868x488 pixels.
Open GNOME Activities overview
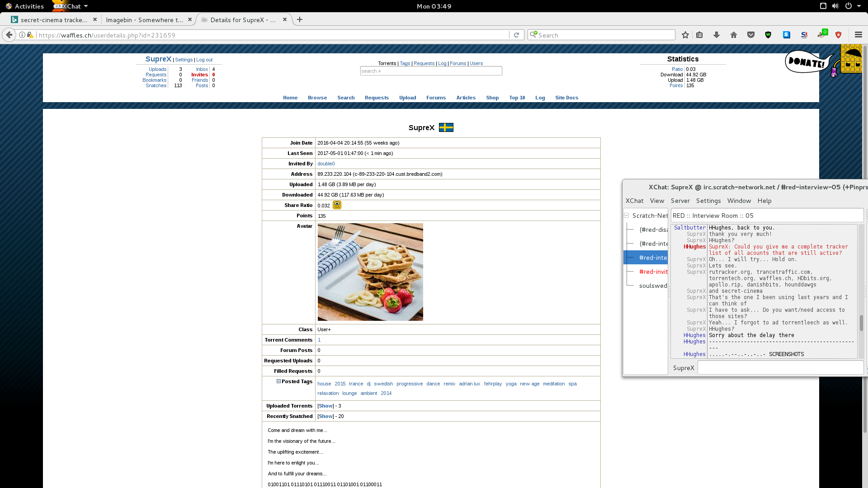(x=24, y=6)
